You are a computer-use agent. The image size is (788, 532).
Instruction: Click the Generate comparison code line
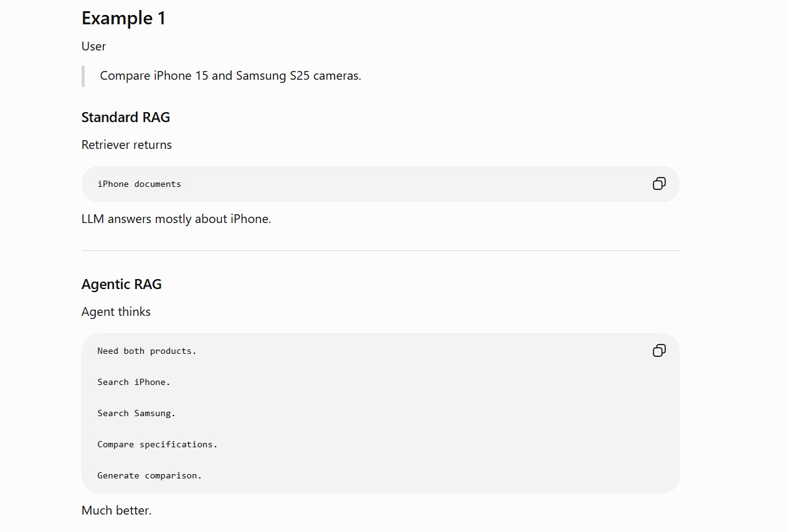[x=150, y=475]
